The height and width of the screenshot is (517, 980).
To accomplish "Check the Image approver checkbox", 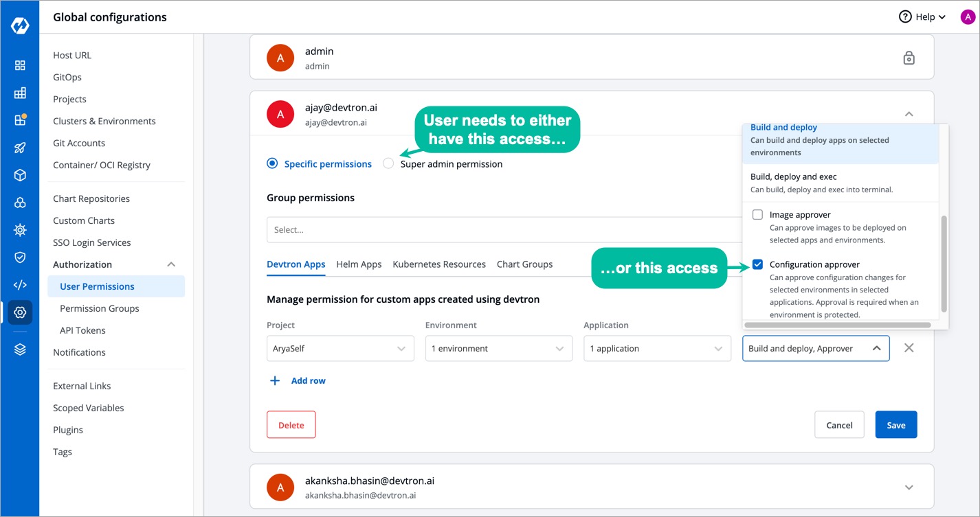I will point(757,215).
